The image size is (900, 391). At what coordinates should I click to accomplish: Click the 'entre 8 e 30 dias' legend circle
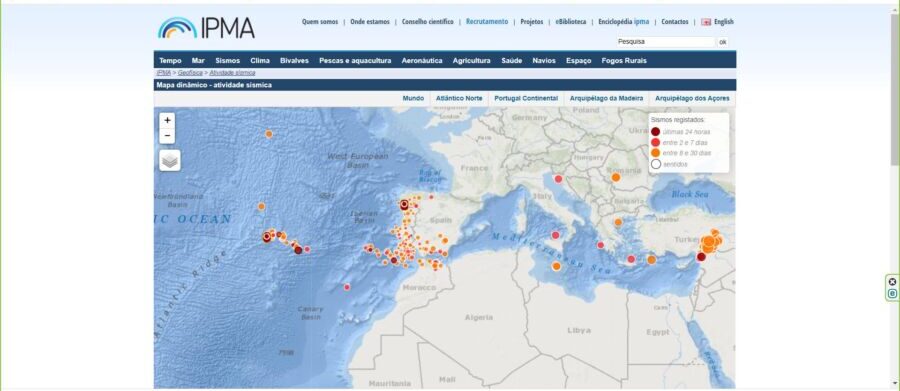tap(655, 153)
